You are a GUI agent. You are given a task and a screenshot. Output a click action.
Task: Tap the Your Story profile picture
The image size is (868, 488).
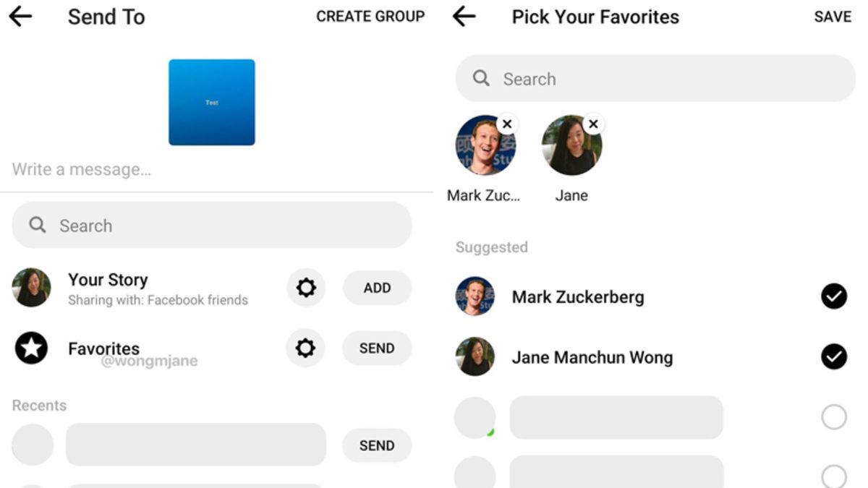pyautogui.click(x=31, y=288)
